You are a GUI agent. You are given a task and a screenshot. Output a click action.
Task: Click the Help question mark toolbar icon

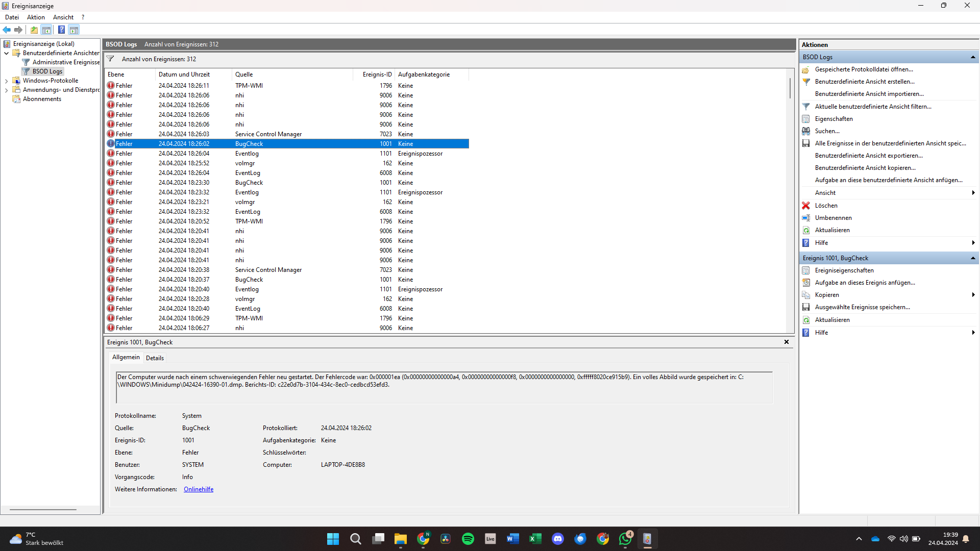(x=61, y=30)
